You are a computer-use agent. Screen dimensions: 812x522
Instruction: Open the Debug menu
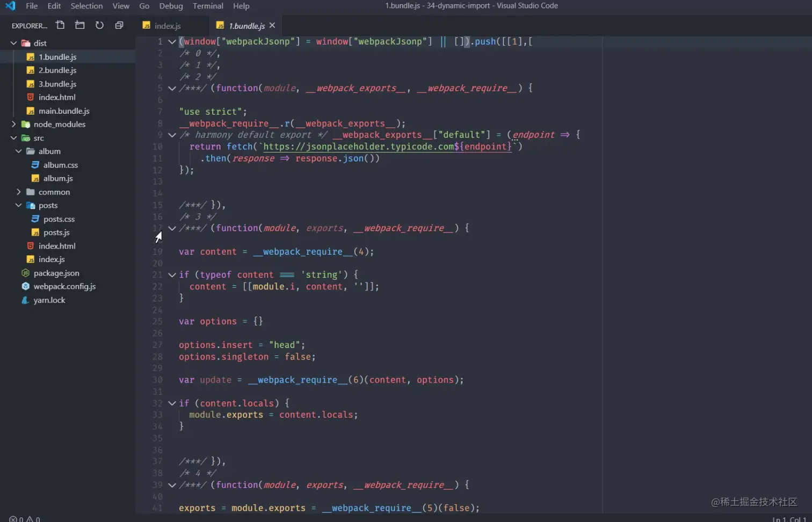(x=171, y=6)
